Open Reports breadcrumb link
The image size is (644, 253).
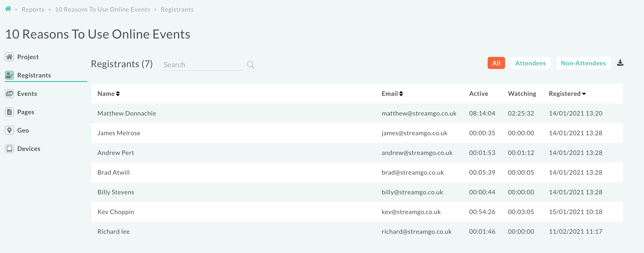click(x=33, y=9)
